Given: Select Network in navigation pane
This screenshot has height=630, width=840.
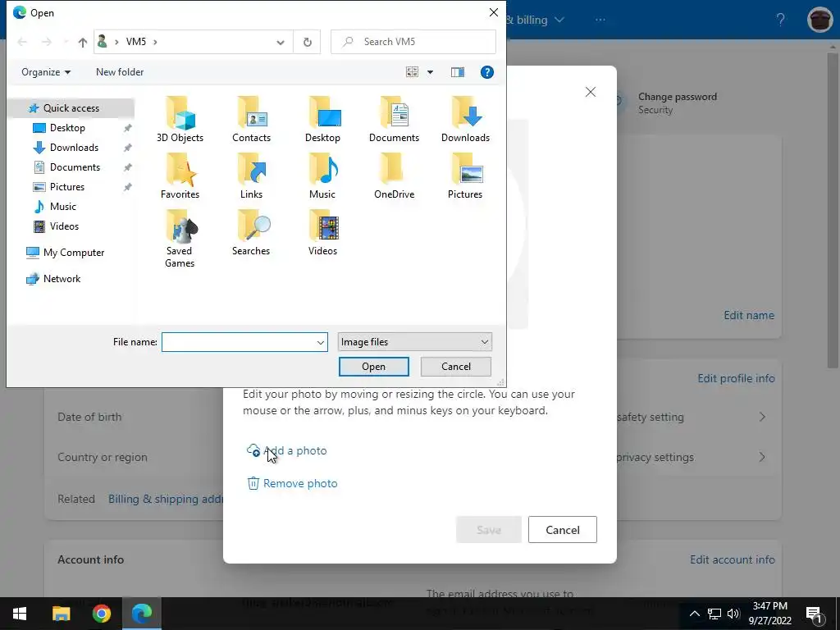Looking at the screenshot, I should click(62, 279).
